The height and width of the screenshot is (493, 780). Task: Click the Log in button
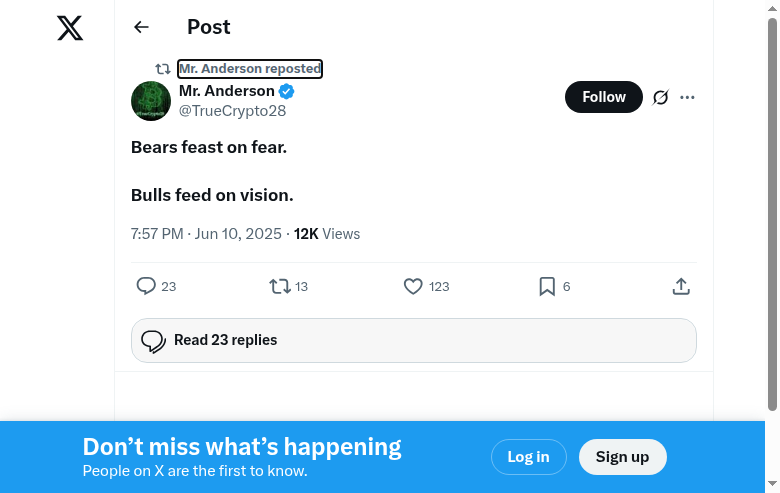(x=528, y=457)
